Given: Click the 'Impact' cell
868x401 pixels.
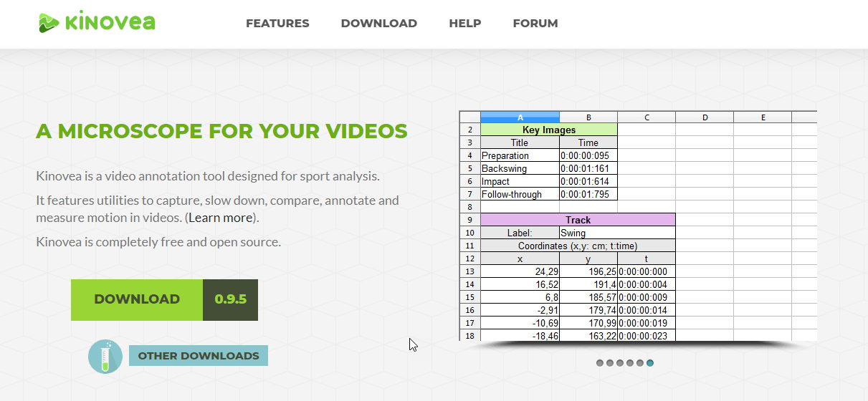Looking at the screenshot, I should 520,181.
